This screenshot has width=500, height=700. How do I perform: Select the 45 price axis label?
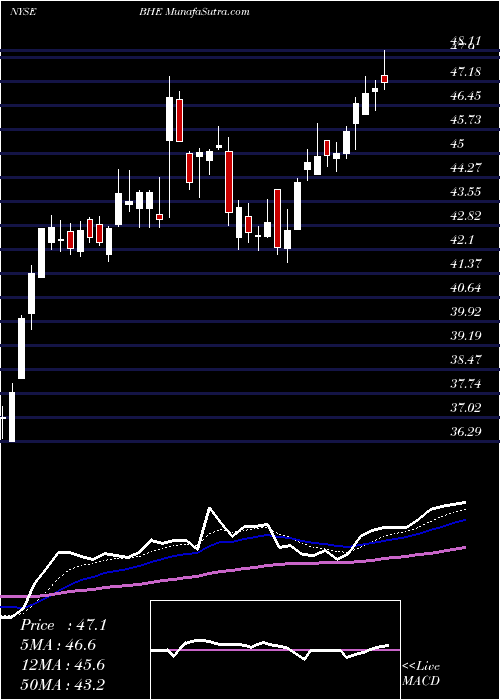(458, 144)
